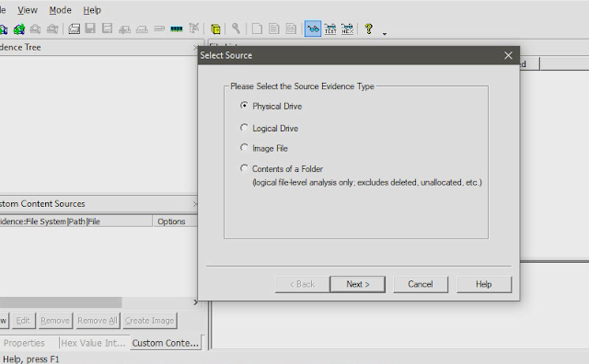Viewport: 589px width, 364px height.
Task: Click the yellow Detect EFS Encryption icon
Action: click(215, 29)
